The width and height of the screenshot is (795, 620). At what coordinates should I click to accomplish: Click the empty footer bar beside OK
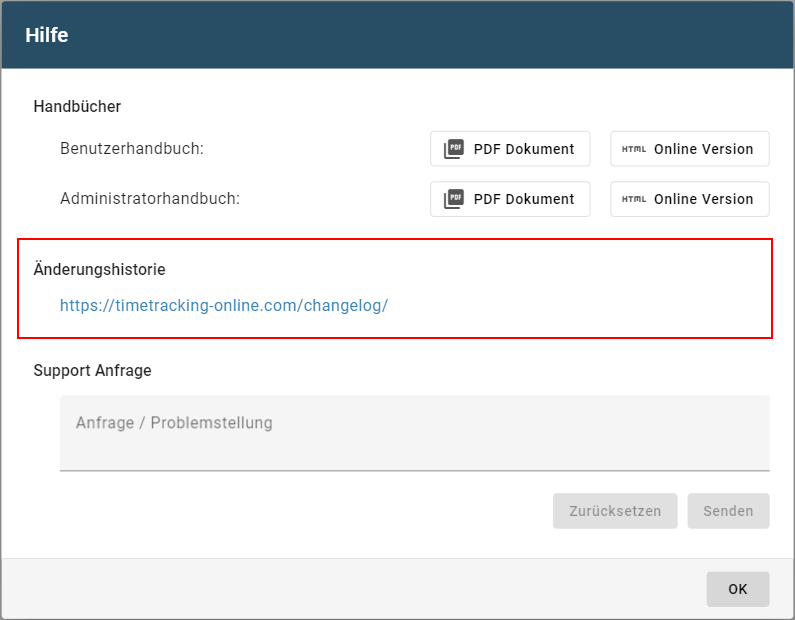(350, 589)
